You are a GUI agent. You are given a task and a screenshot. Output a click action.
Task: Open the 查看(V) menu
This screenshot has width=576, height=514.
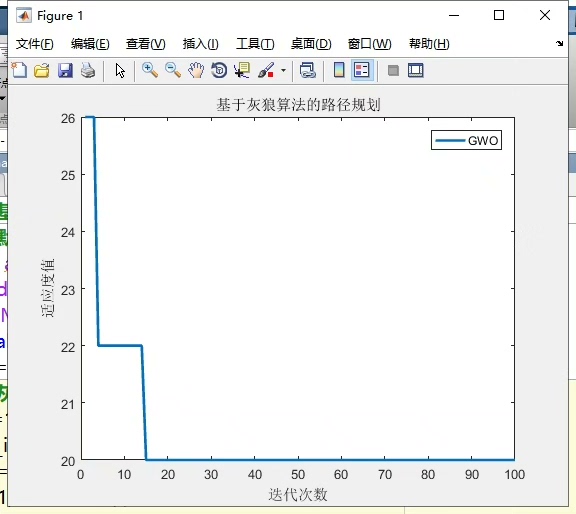tap(146, 44)
